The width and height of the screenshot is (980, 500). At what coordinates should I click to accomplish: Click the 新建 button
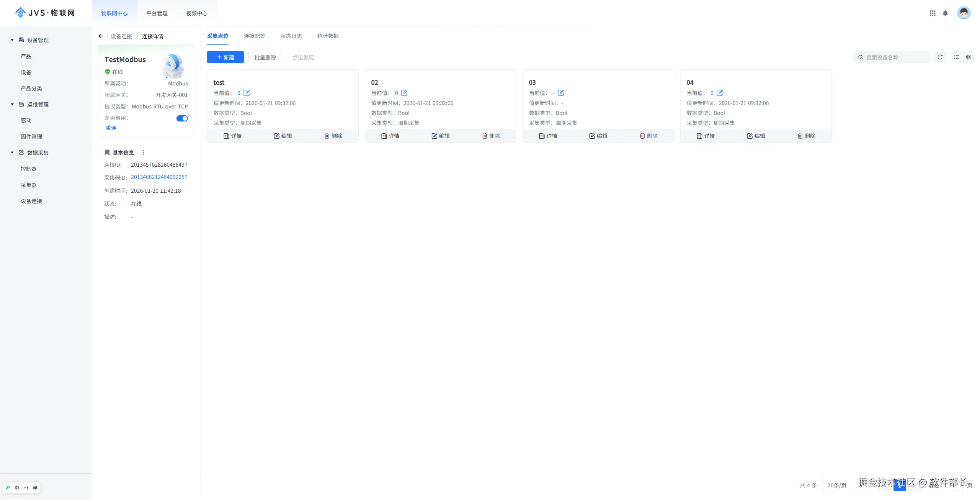point(225,57)
